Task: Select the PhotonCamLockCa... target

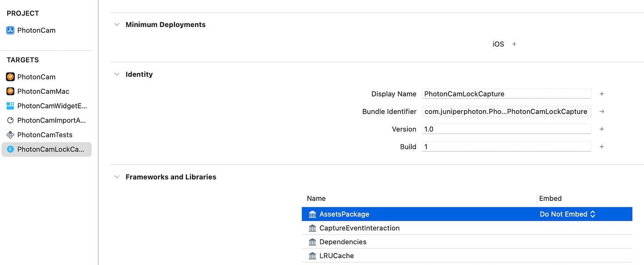Action: coord(46,150)
